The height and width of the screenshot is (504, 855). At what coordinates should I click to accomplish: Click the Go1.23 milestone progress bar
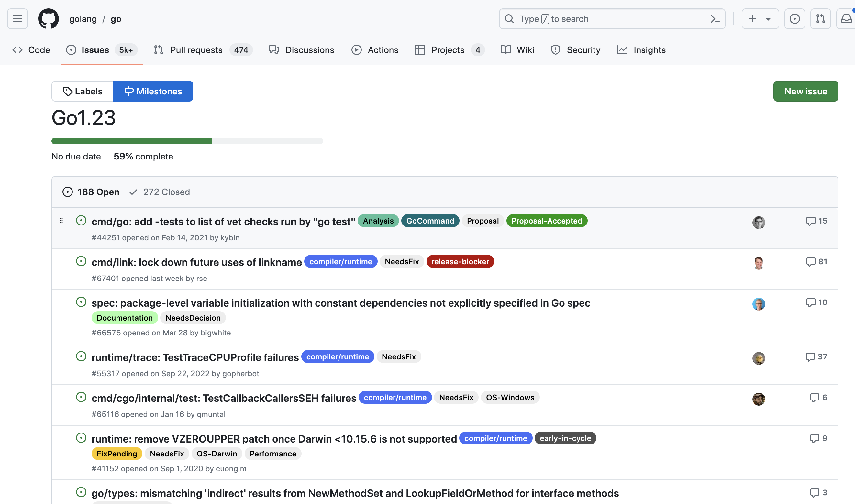click(x=187, y=141)
